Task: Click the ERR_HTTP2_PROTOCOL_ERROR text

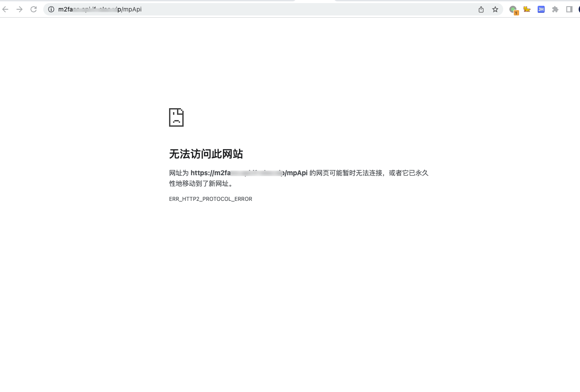Action: tap(211, 199)
